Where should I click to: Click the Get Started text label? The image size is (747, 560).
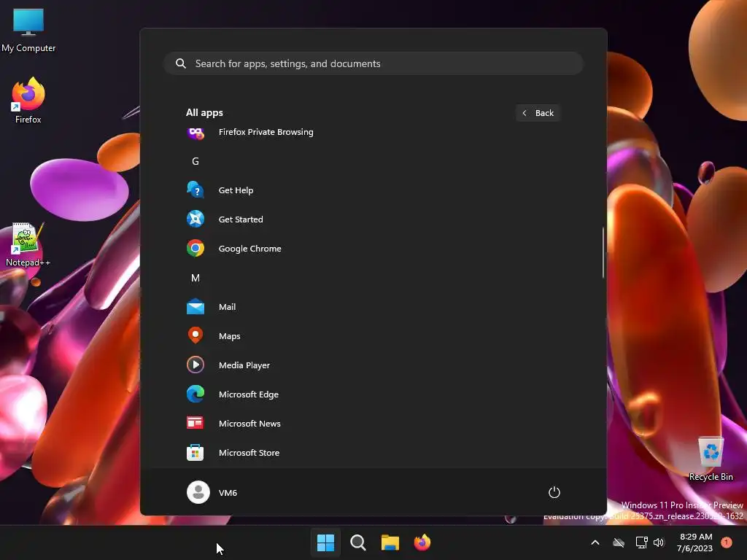click(241, 219)
